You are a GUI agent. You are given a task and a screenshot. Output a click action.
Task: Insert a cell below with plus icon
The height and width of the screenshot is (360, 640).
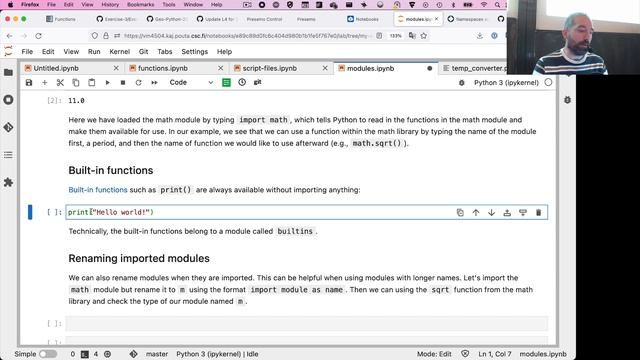(44, 82)
